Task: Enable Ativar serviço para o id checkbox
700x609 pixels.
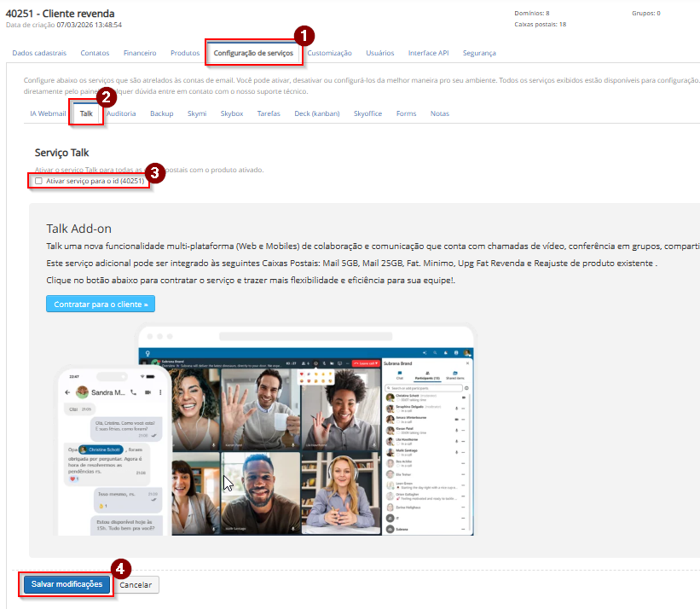Action: tap(38, 181)
